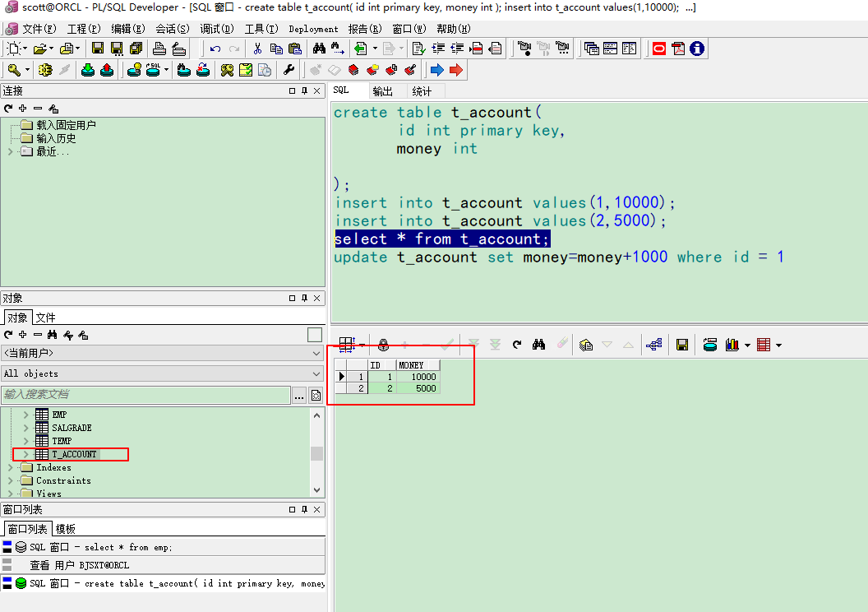Click the Print icon in toolbar
868x612 pixels.
(159, 49)
